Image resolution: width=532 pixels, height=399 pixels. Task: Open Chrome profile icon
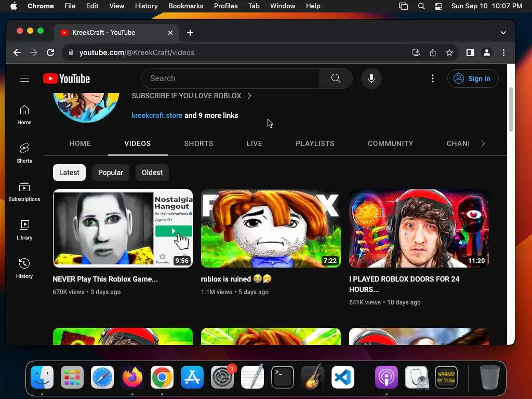pyautogui.click(x=486, y=52)
